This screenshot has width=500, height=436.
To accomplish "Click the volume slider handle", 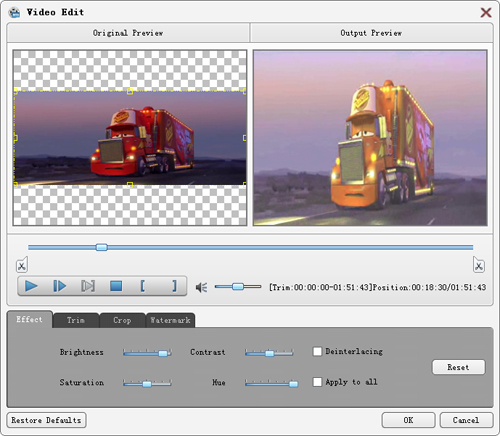I will pos(238,286).
